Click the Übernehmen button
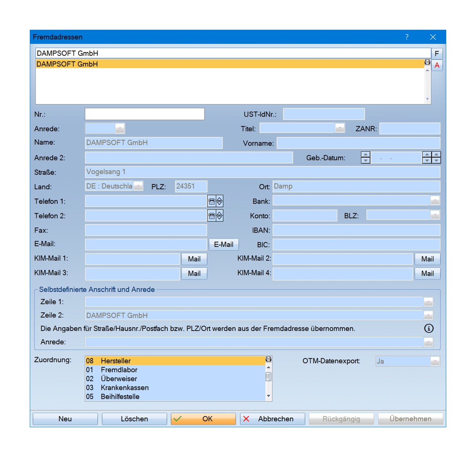The height and width of the screenshot is (457, 476). (411, 419)
